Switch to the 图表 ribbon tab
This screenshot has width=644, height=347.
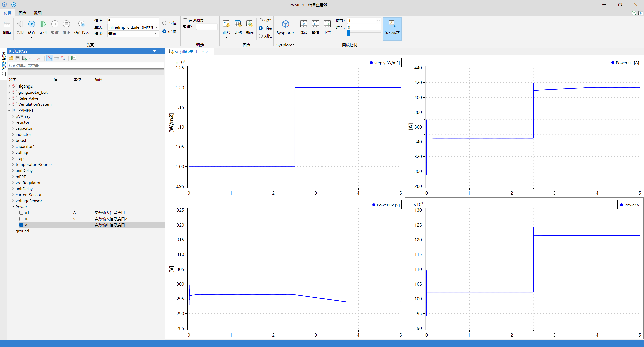point(22,13)
